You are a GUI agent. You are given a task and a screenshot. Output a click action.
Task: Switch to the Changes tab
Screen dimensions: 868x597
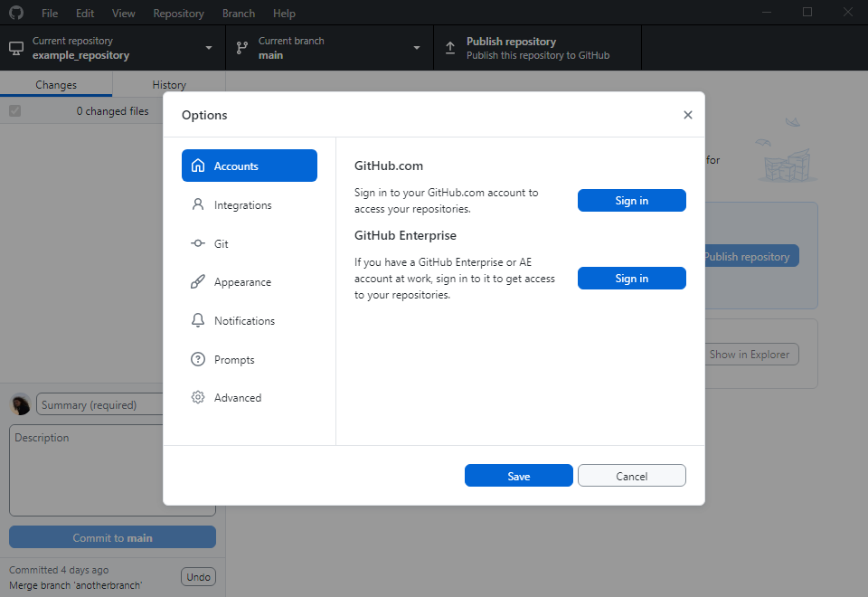pyautogui.click(x=56, y=84)
